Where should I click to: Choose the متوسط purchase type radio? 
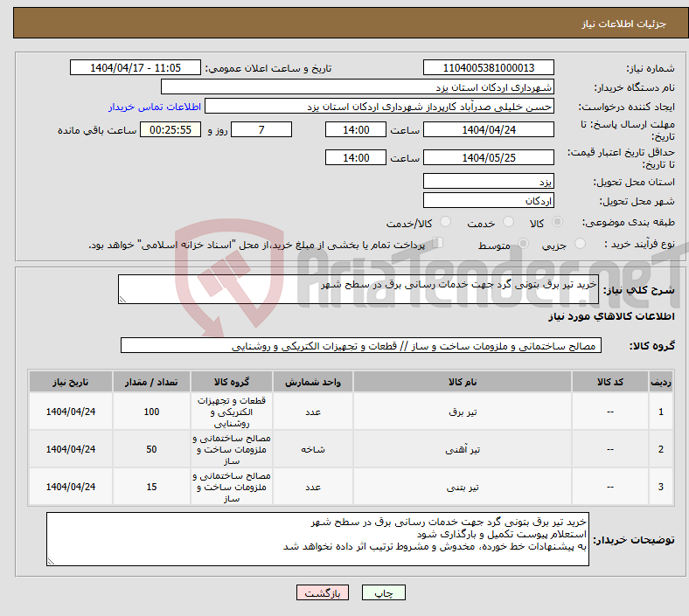[x=523, y=243]
